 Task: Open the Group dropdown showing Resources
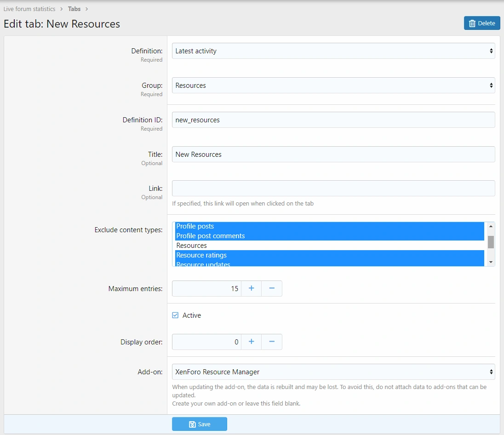tap(333, 86)
